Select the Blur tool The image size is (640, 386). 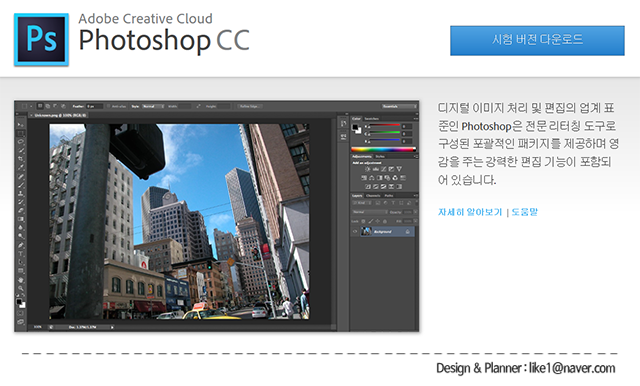pyautogui.click(x=20, y=227)
